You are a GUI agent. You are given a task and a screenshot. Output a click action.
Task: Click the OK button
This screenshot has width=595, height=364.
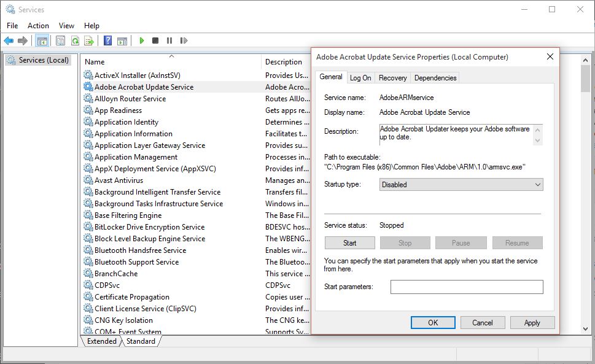(433, 323)
